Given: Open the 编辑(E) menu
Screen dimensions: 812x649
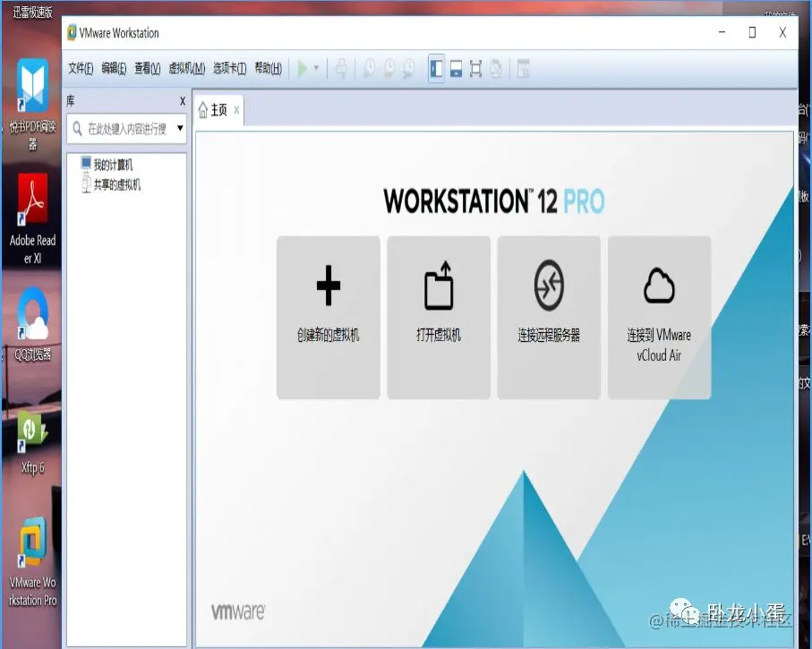Looking at the screenshot, I should [x=114, y=68].
